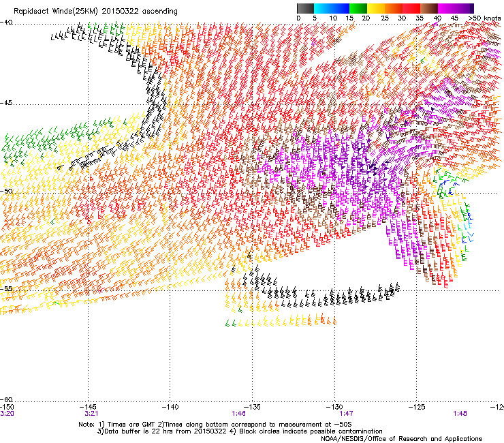
Task: Pick the yellow 20-25 knots legend segment
Action: click(x=376, y=8)
